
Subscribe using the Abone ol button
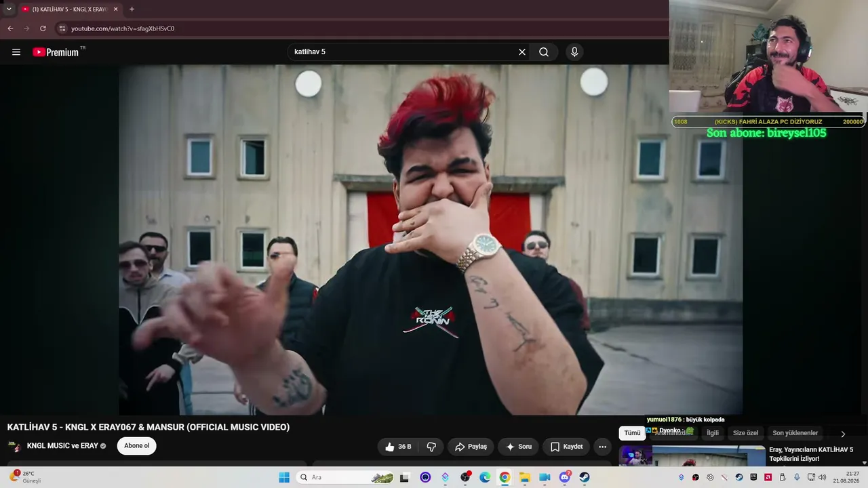[x=136, y=446]
